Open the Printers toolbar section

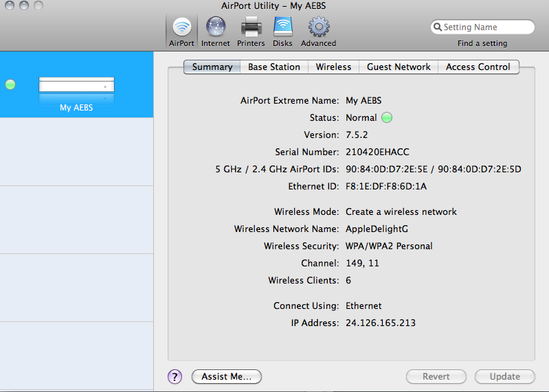251,32
